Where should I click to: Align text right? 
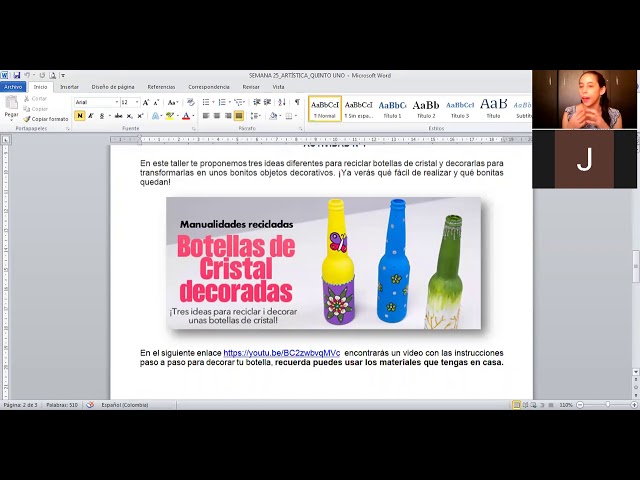pos(228,116)
